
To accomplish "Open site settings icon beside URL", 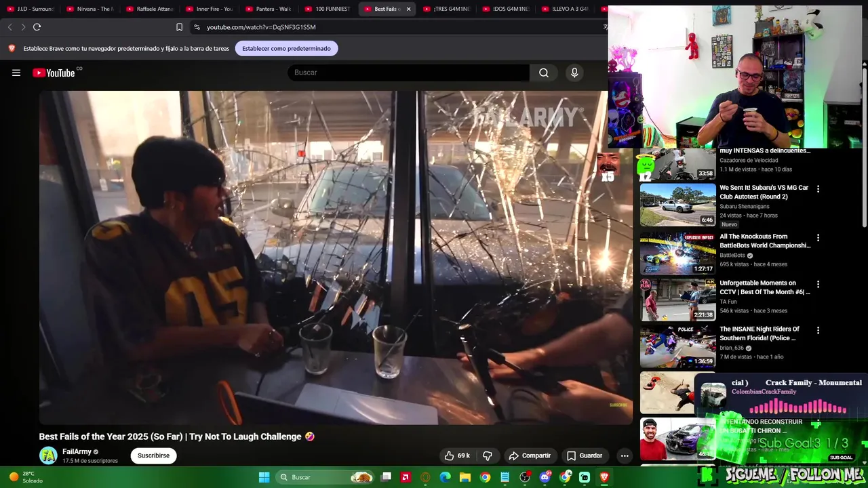I will (197, 27).
